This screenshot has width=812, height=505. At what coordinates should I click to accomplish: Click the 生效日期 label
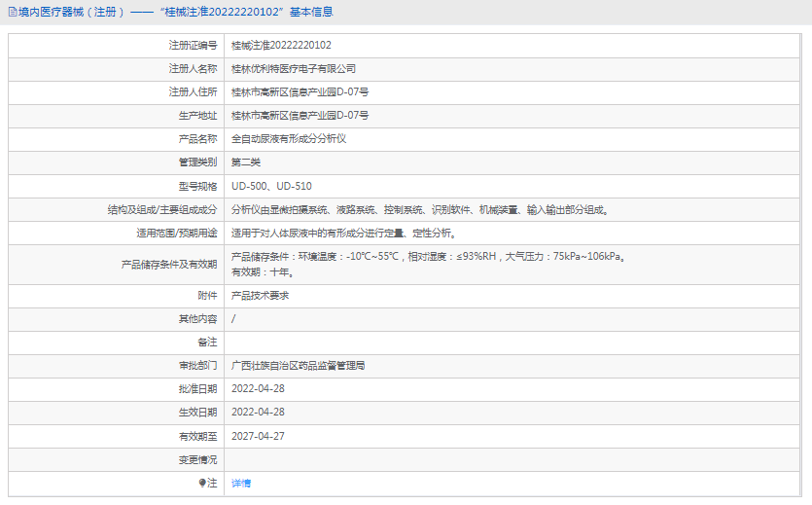point(197,413)
